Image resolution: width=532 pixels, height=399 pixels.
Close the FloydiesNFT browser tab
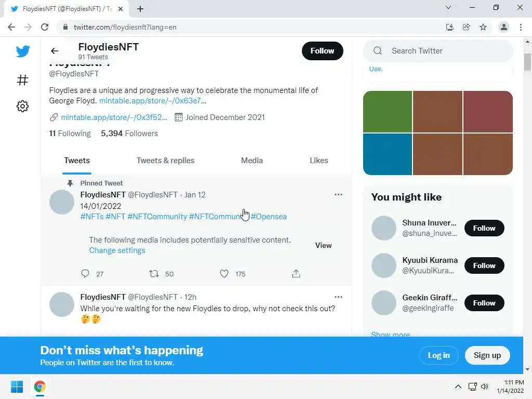(x=121, y=9)
